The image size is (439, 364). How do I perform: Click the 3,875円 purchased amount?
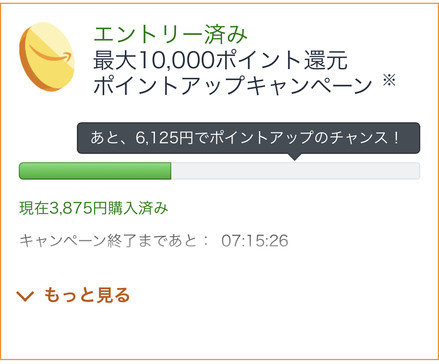78,209
